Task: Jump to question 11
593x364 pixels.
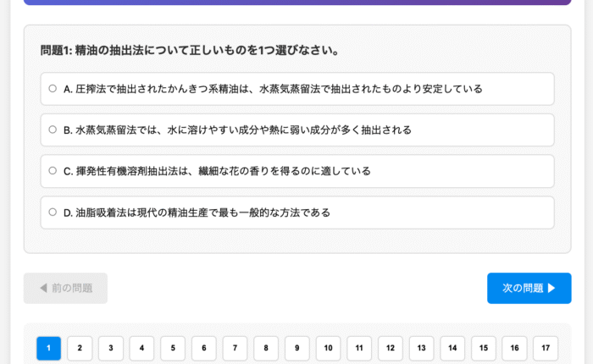Action: click(x=359, y=348)
